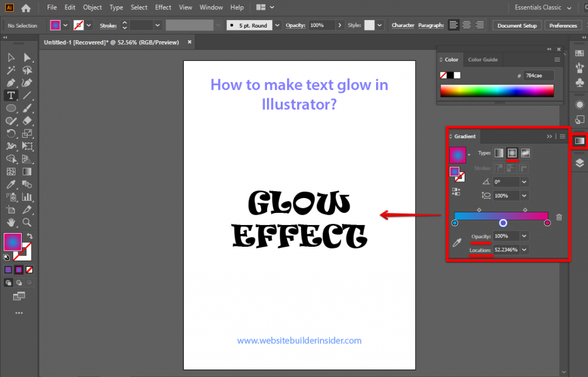Screen dimensions: 588x377
Task: Set gradient type to Linear
Action: click(499, 153)
